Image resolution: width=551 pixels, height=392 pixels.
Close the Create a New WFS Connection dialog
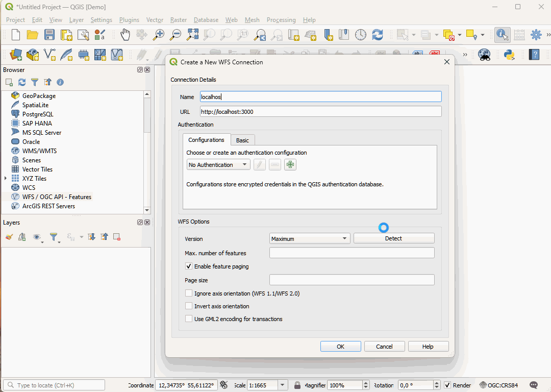[446, 62]
